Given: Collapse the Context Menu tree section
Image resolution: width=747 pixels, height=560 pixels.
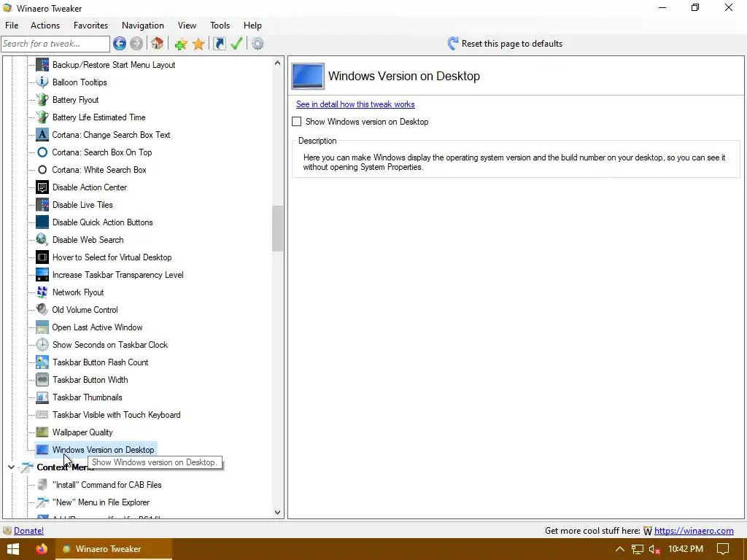Looking at the screenshot, I should click(11, 467).
